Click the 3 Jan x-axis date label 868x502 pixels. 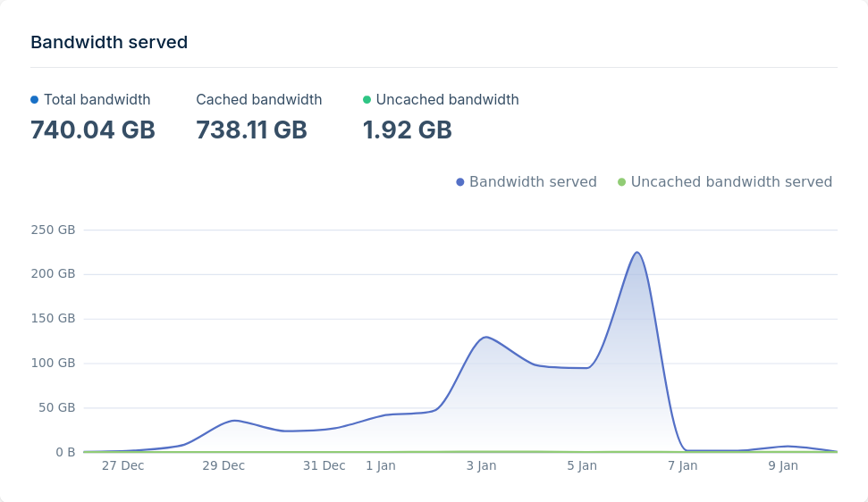(x=481, y=465)
